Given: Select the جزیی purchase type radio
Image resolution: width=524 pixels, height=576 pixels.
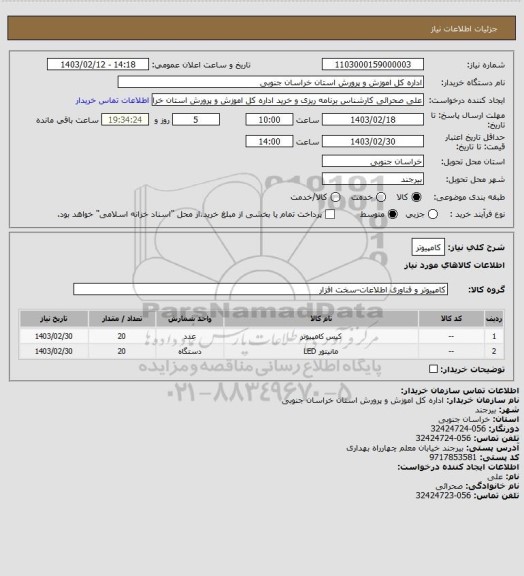Looking at the screenshot, I should coord(433,214).
